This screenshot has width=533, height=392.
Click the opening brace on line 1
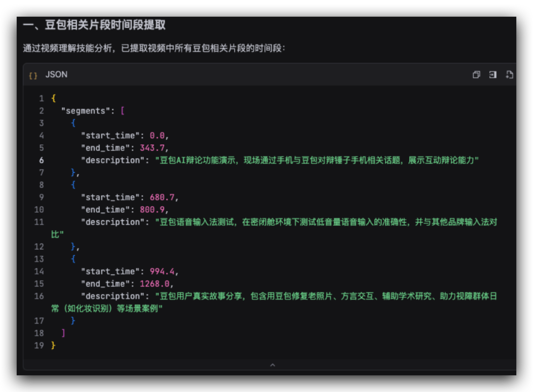pyautogui.click(x=53, y=98)
